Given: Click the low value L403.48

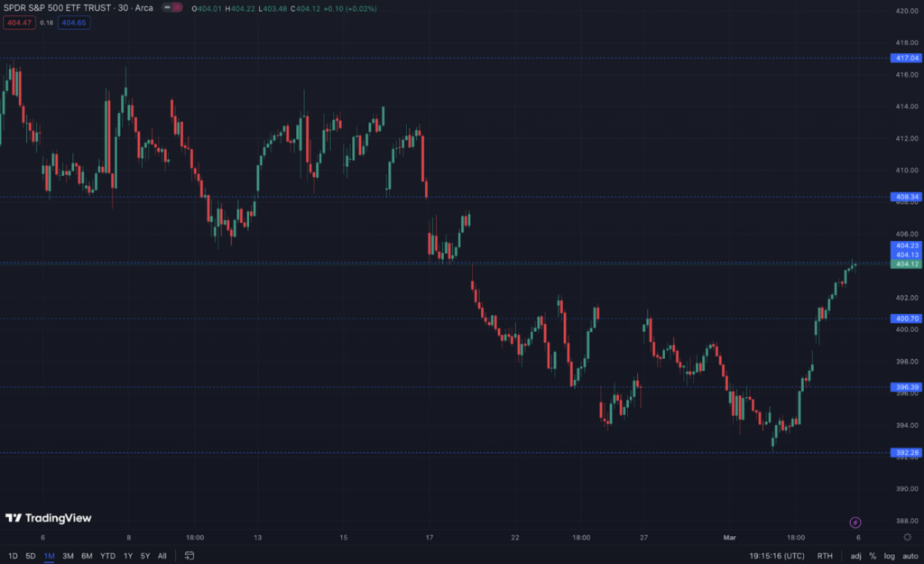Looking at the screenshot, I should click(273, 8).
